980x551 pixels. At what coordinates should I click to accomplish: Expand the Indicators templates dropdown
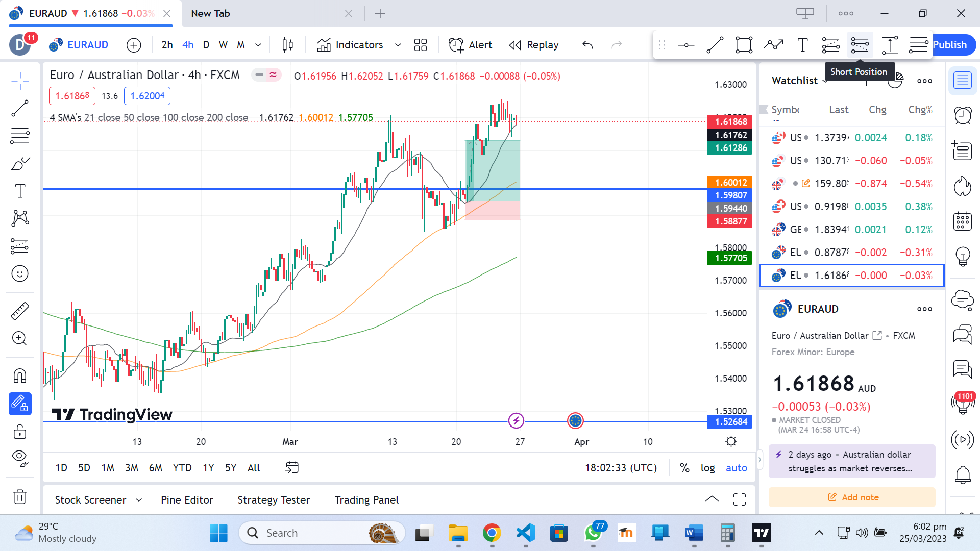tap(398, 45)
